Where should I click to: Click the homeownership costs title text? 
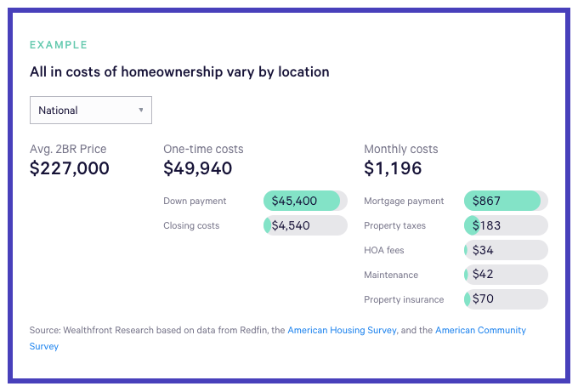pos(179,72)
